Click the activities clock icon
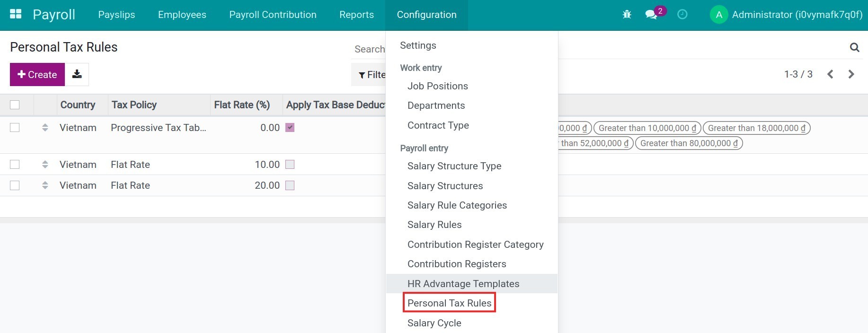This screenshot has width=868, height=333. (x=682, y=15)
